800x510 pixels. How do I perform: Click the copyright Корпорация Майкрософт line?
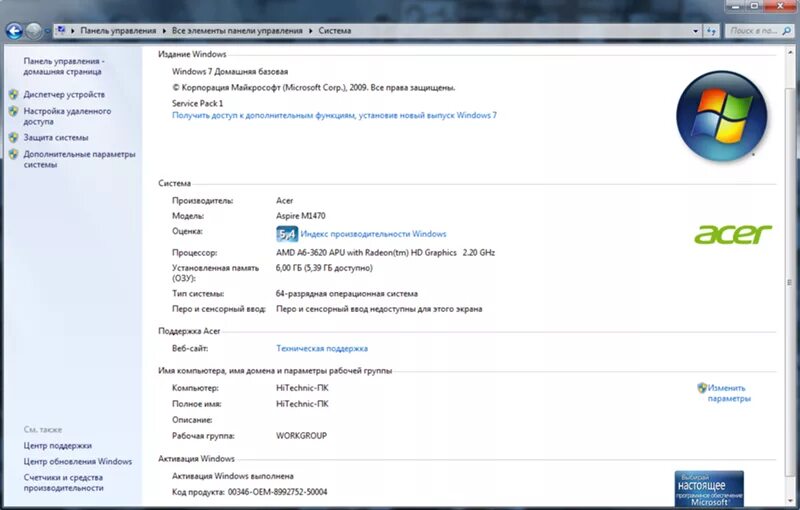[x=314, y=88]
